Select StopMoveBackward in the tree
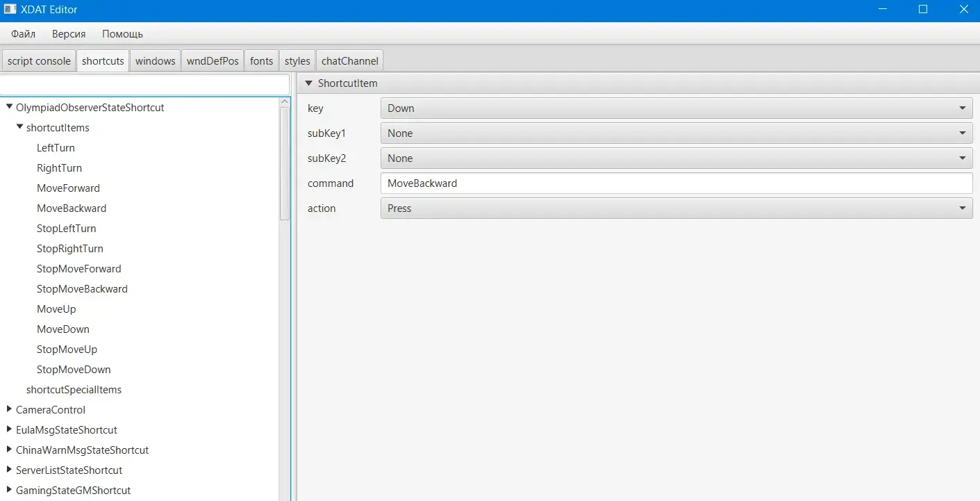Viewport: 980px width, 501px height. pos(82,288)
